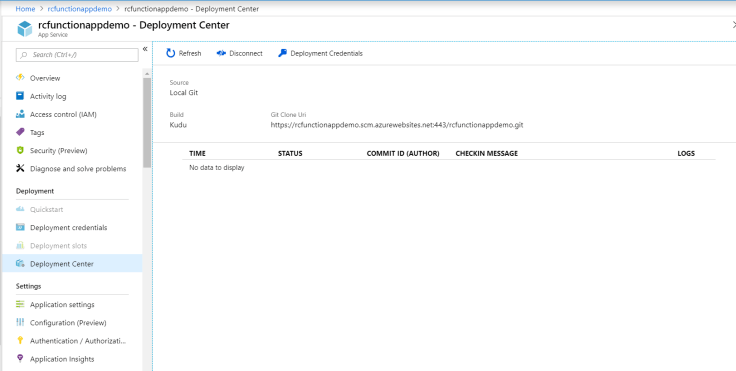Click the App Service cube icon
The height and width of the screenshot is (371, 736).
coord(24,29)
